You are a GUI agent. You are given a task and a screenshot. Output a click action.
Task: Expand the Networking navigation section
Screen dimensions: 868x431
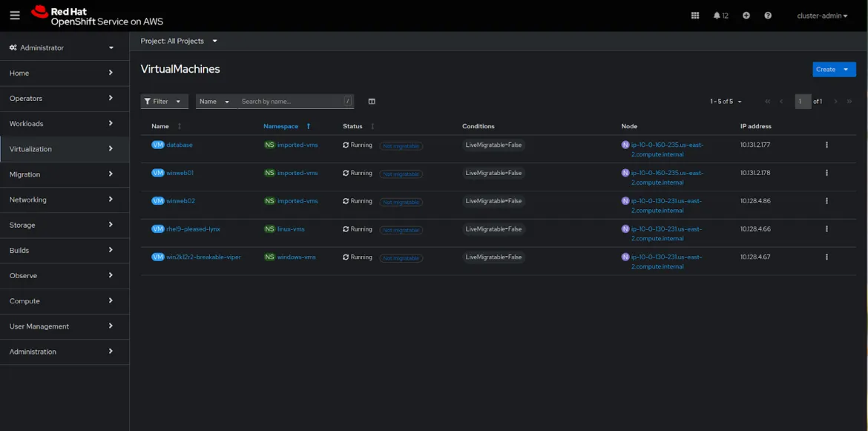click(x=65, y=200)
